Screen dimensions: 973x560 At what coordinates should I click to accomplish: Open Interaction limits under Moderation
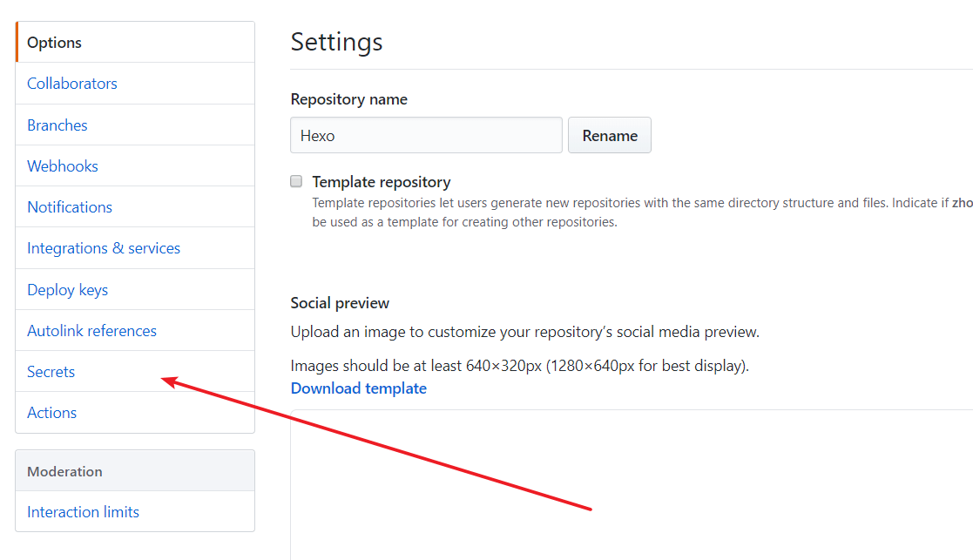point(84,512)
